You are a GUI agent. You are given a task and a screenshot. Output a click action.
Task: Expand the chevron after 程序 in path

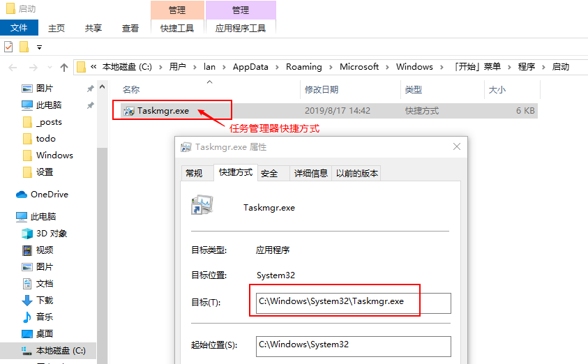tap(543, 67)
